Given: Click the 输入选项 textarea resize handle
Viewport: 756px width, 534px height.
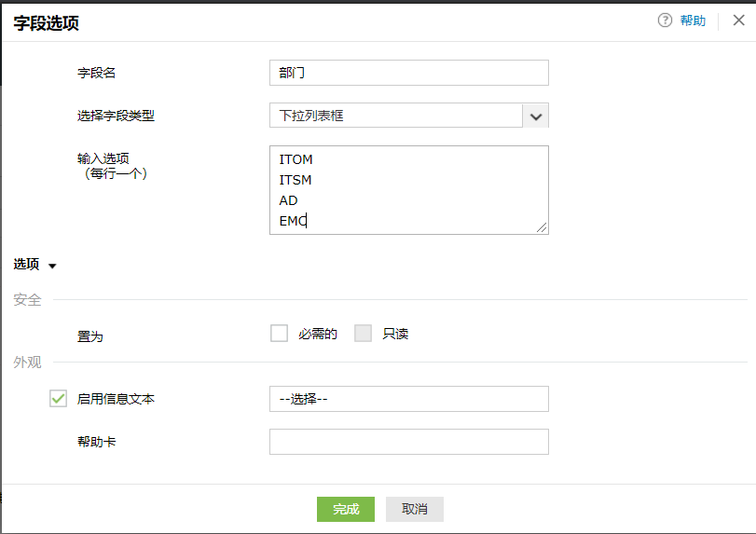Looking at the screenshot, I should point(542,226).
